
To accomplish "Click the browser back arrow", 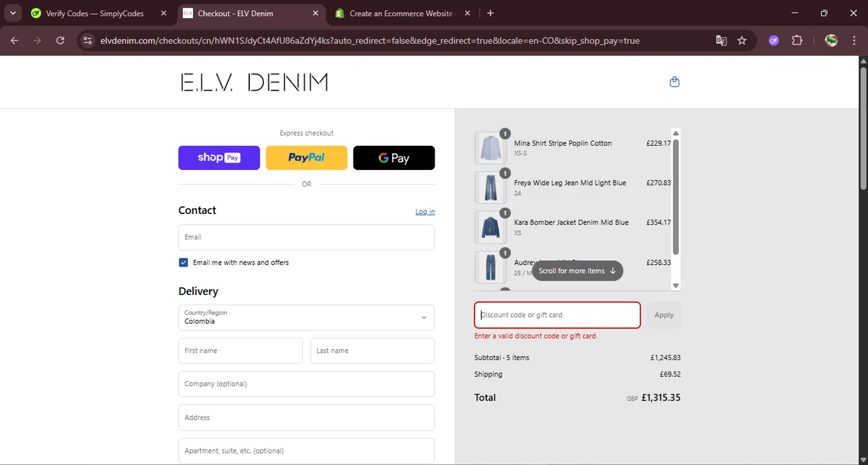I will [14, 40].
